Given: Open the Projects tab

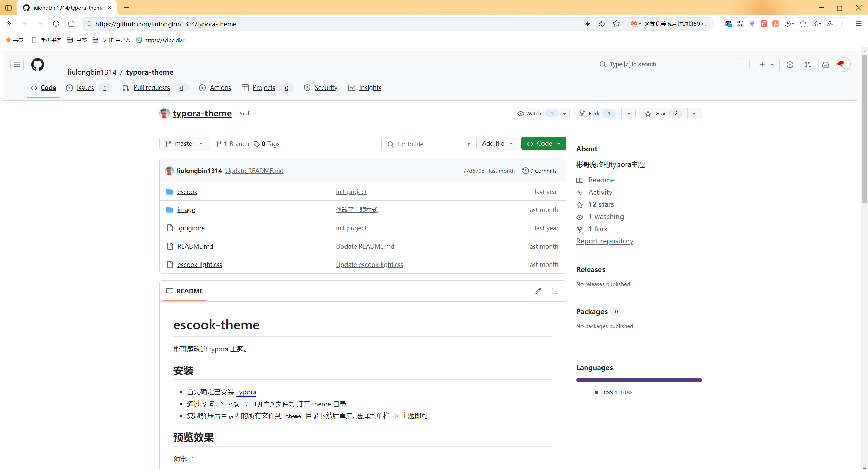Looking at the screenshot, I should pos(267,88).
